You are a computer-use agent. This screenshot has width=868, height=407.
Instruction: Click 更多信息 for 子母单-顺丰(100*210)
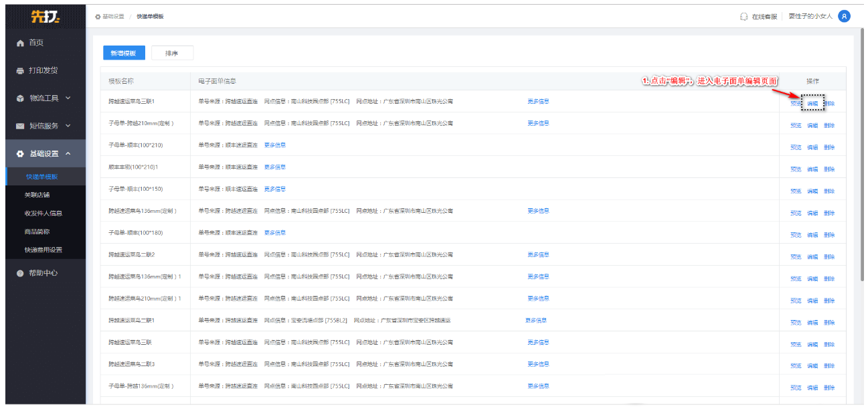tap(275, 145)
